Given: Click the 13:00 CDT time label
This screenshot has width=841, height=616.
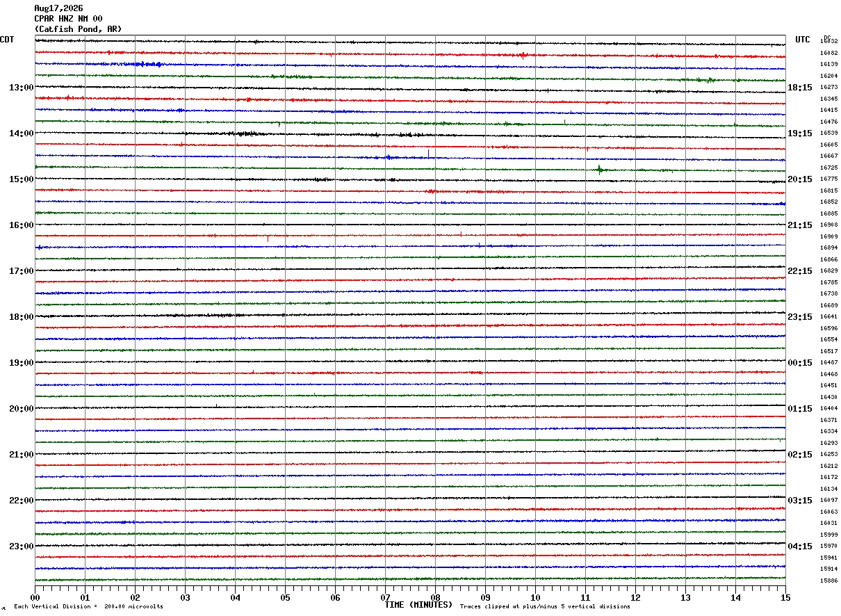Looking at the screenshot, I should click(21, 88).
